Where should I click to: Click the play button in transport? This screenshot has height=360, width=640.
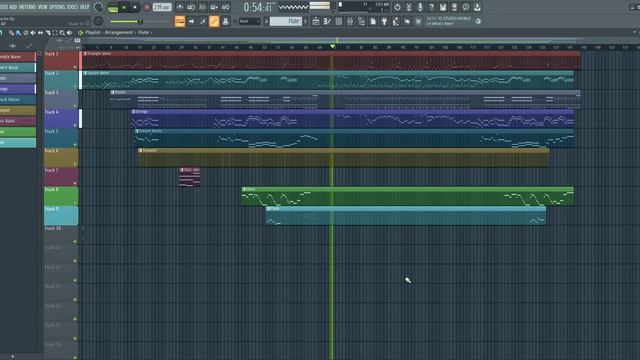click(x=124, y=7)
